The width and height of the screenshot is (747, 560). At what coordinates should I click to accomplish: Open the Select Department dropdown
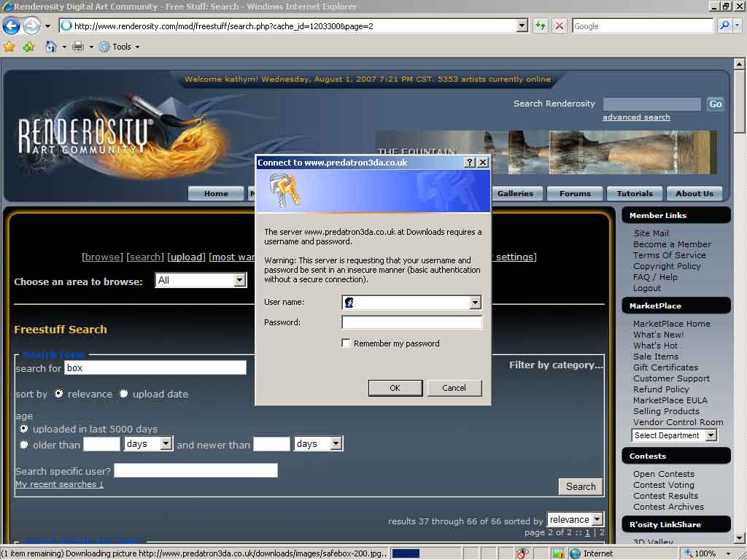pos(711,435)
